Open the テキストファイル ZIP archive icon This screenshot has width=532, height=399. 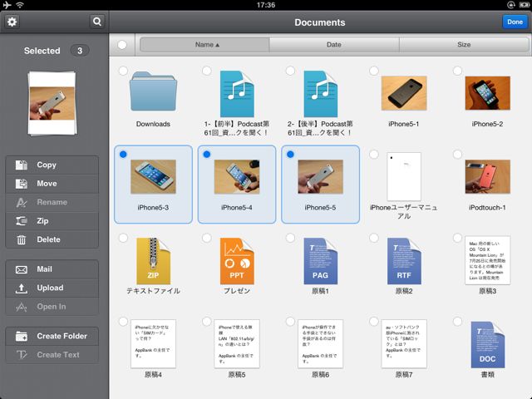click(153, 261)
